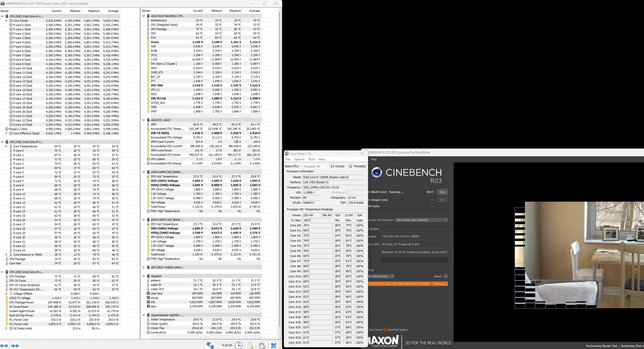Open the Details dropdown arrow in ranking
The width and height of the screenshot is (644, 349).
click(x=446, y=276)
